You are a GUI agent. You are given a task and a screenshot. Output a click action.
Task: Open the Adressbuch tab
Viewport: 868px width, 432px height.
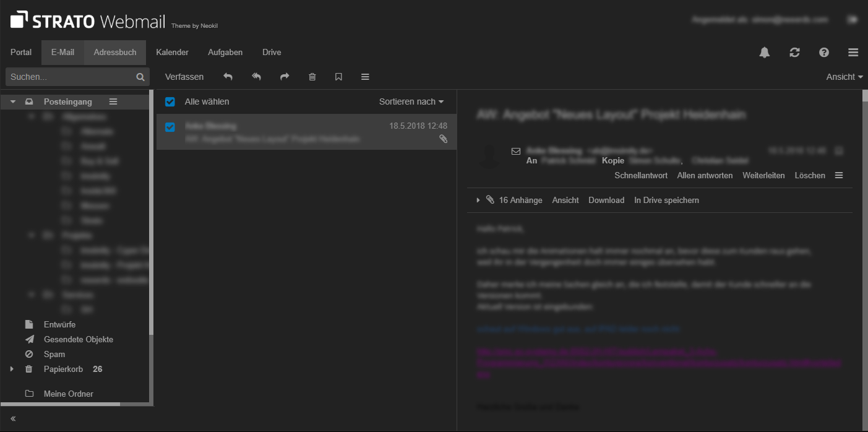(114, 52)
